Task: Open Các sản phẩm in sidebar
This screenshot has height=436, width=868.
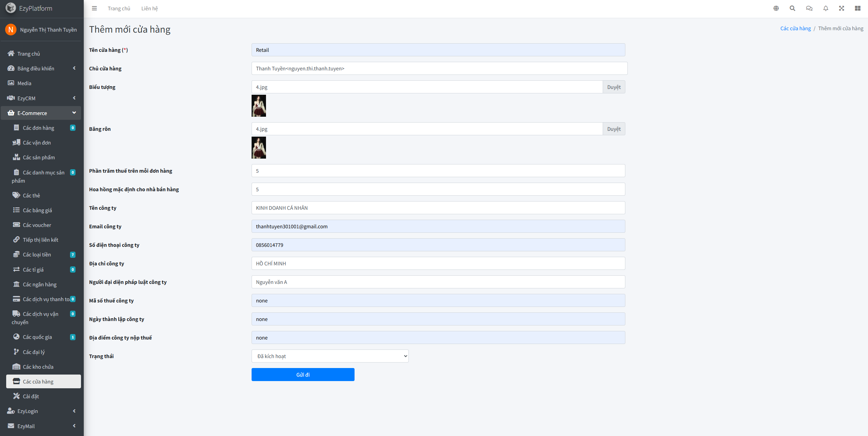Action: [x=39, y=157]
